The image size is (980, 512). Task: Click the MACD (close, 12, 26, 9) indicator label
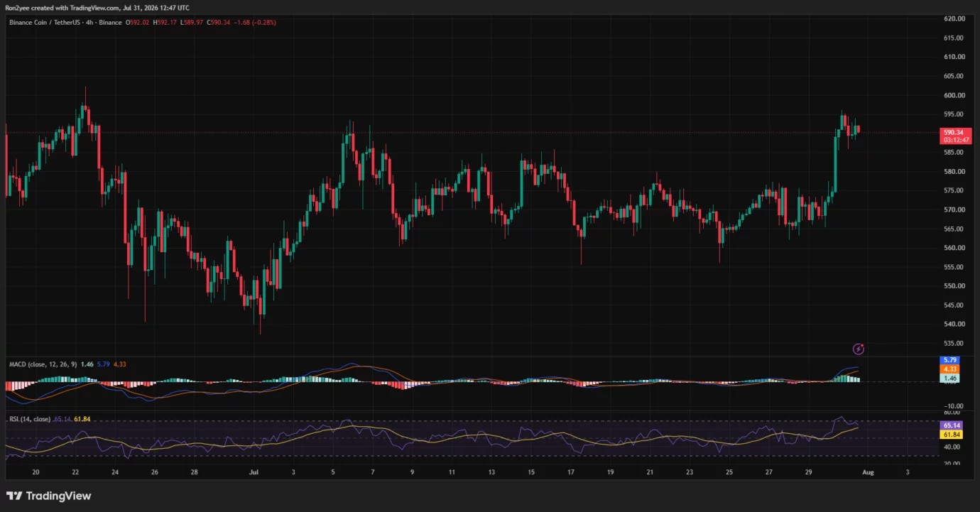(43, 364)
